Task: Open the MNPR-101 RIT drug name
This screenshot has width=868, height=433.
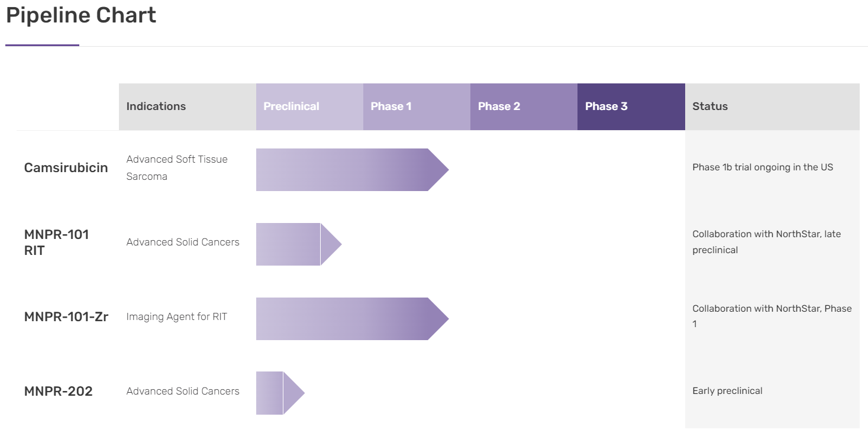Action: click(x=57, y=243)
